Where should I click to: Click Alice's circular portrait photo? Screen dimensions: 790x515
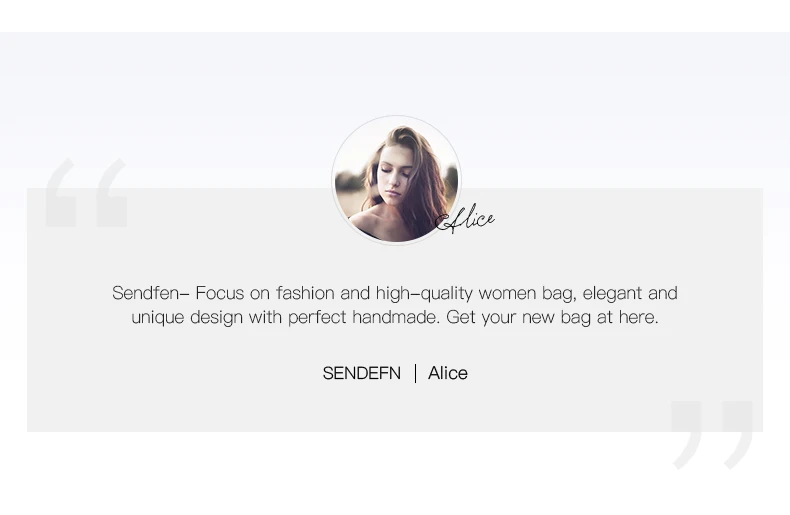click(x=396, y=180)
